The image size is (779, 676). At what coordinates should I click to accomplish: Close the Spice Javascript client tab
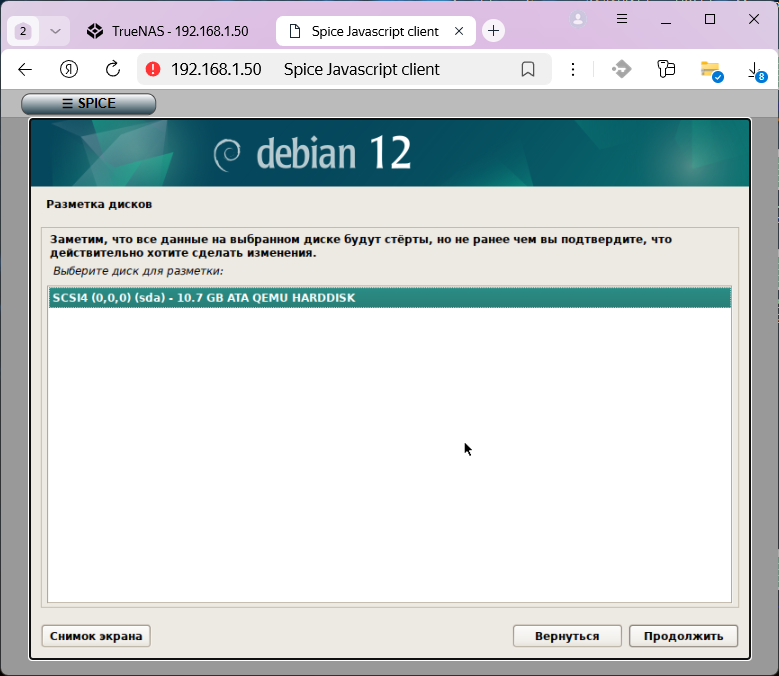pos(459,31)
